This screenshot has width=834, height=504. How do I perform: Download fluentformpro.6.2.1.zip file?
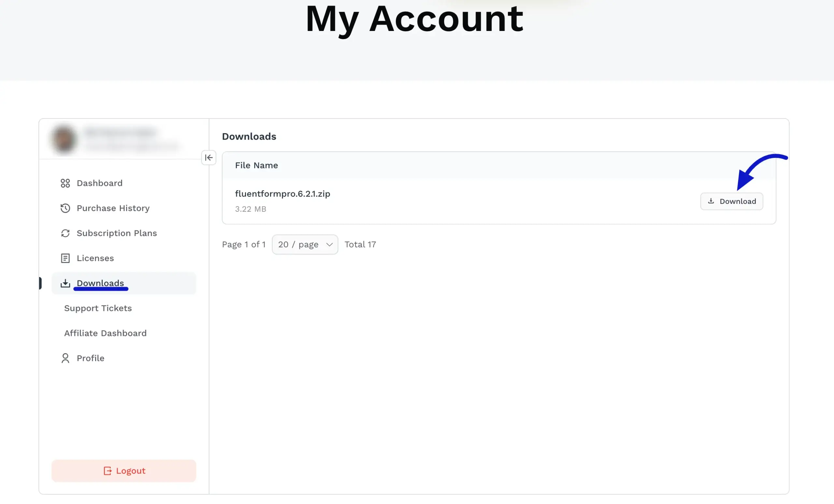pos(731,201)
